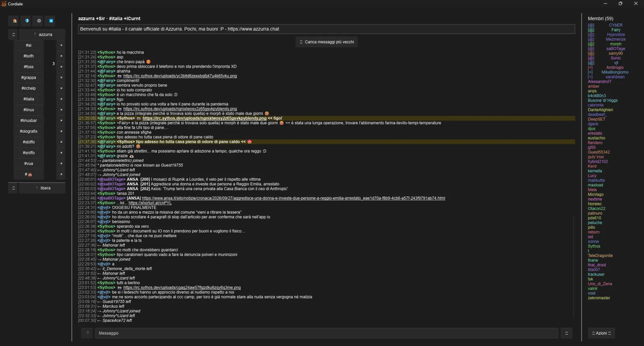Select member TeleDragonite in the list
This screenshot has width=644, height=346.
click(600, 256)
